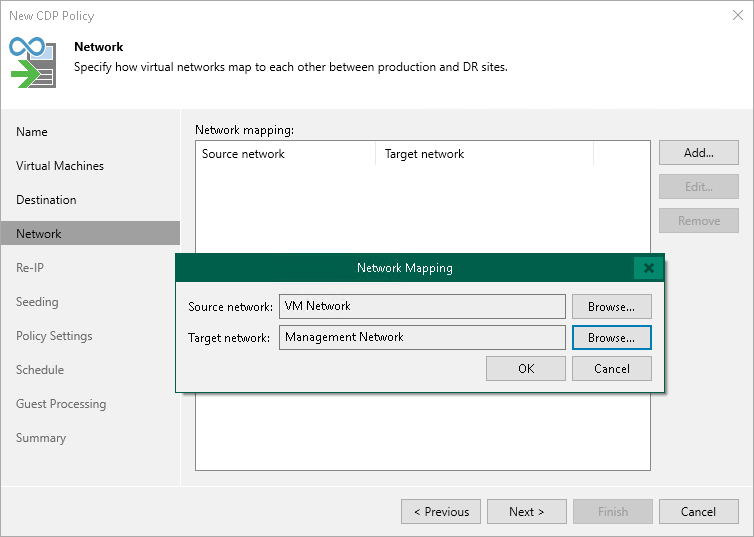The height and width of the screenshot is (537, 754).
Task: Go to the Name step
Action: [90, 132]
